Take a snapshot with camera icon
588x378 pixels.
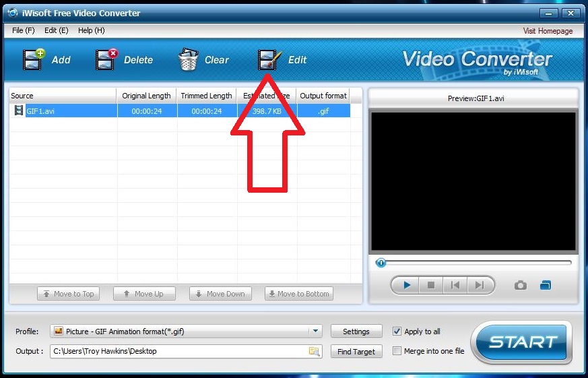[x=521, y=286]
